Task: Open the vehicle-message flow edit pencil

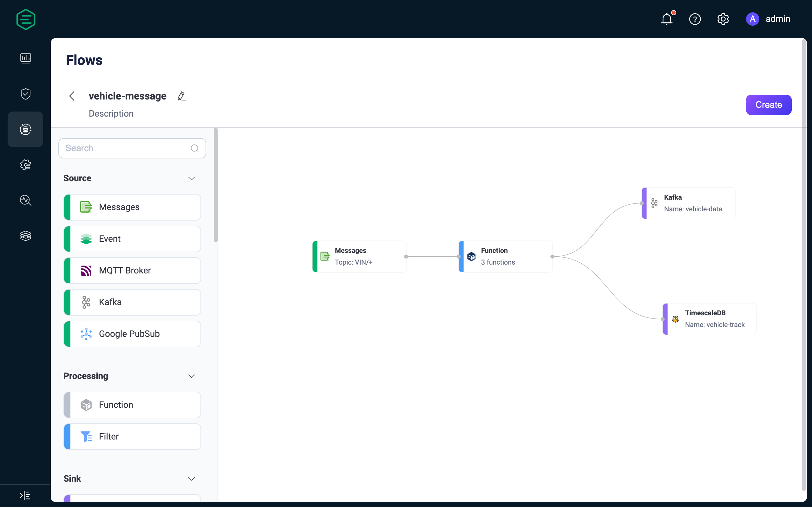Action: 182,96
